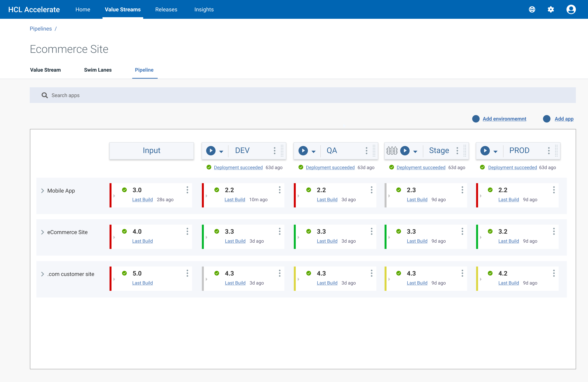Open kebab menu for eCommerce Site 4.0
588x382 pixels.
point(187,232)
